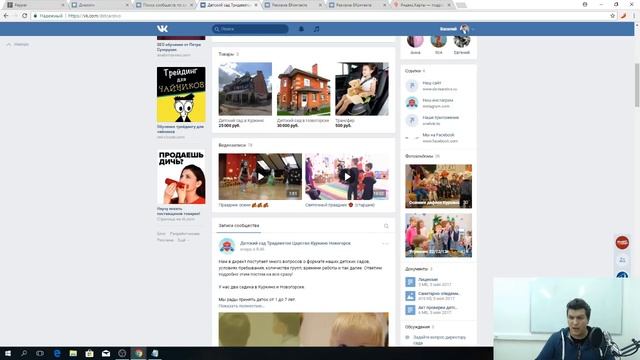
Task: Go back with the browser back arrow
Action: pos(6,16)
